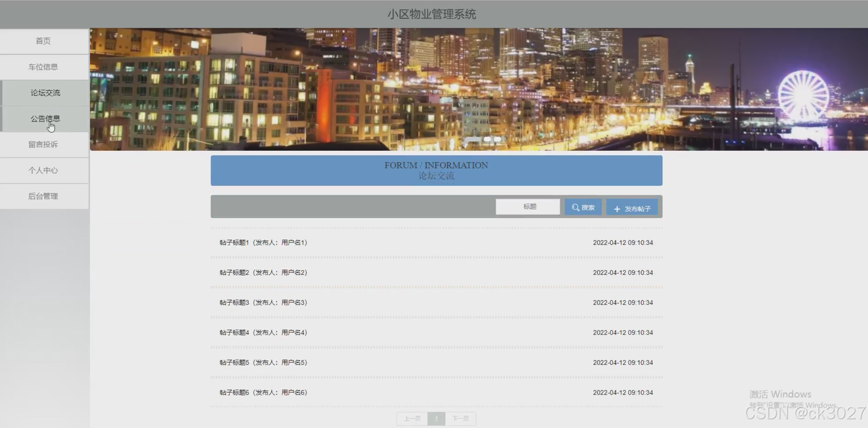Screen dimensions: 868x428
Task: Open the 公告信息 sidebar item
Action: 45,118
